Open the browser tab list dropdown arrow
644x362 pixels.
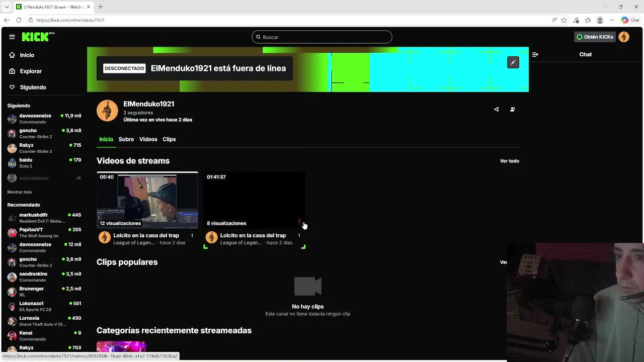7,7
